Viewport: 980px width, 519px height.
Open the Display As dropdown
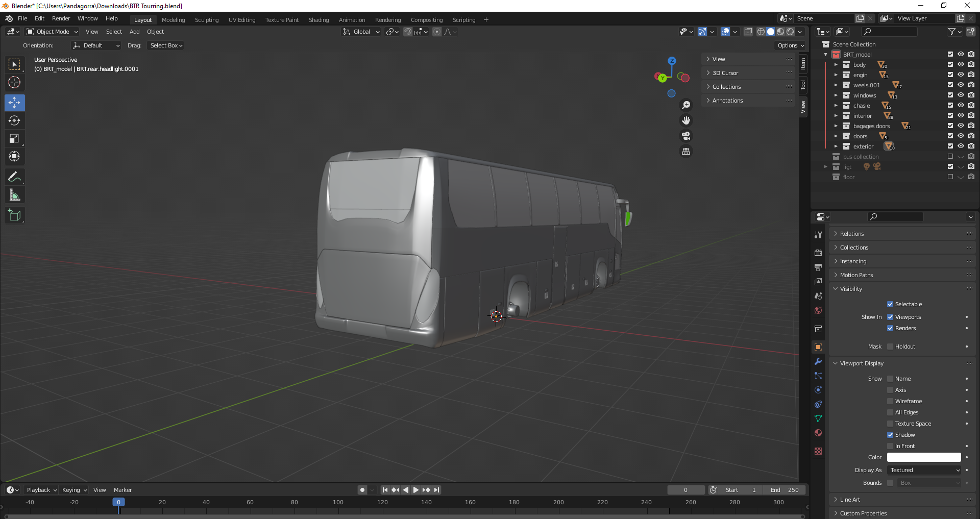[924, 470]
